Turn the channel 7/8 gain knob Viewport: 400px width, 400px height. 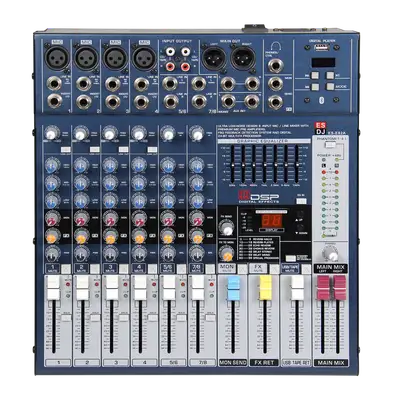(x=197, y=134)
